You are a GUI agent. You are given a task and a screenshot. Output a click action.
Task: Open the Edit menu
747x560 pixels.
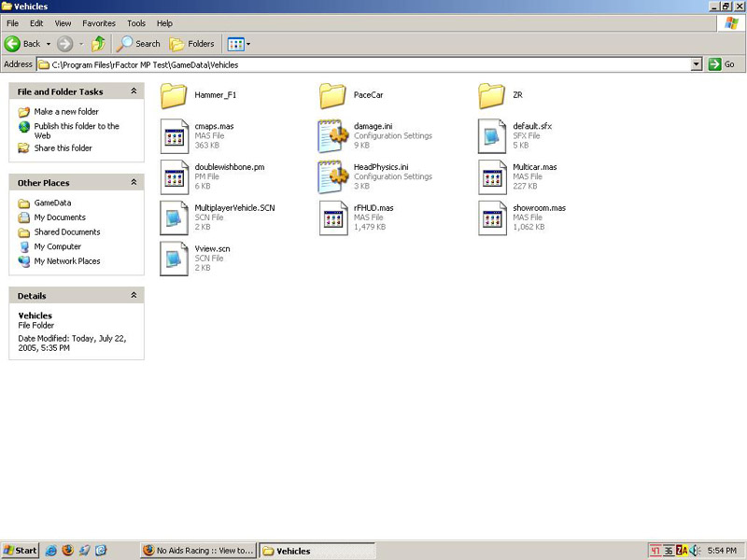tap(36, 23)
